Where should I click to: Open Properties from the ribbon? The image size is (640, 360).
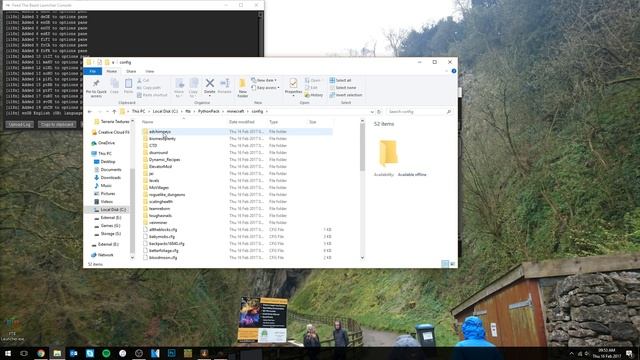tap(293, 86)
